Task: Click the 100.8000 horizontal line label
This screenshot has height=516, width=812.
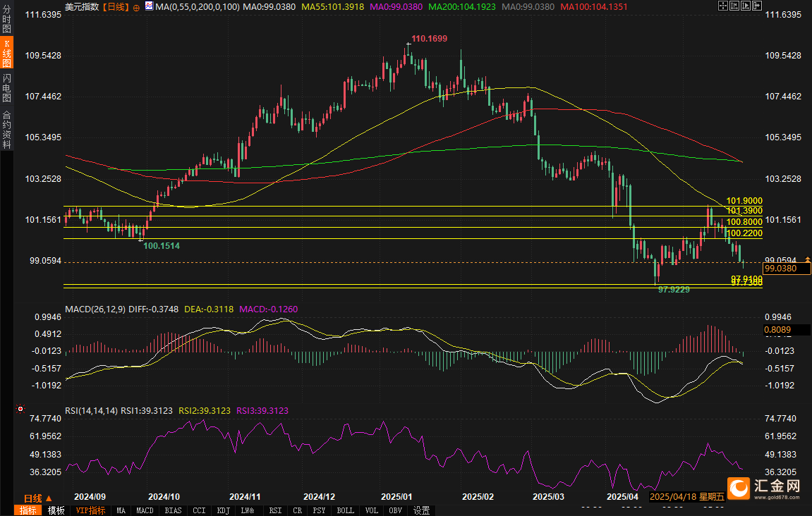Action: (744, 222)
